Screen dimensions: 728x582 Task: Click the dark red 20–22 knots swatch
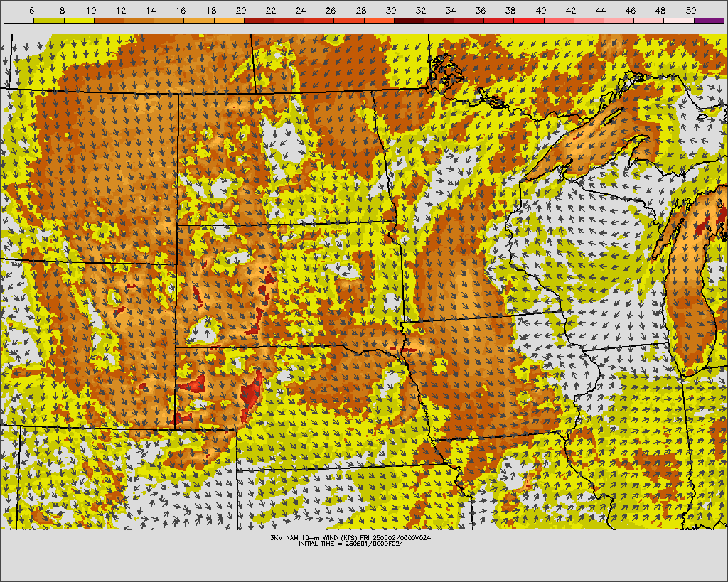pos(259,21)
